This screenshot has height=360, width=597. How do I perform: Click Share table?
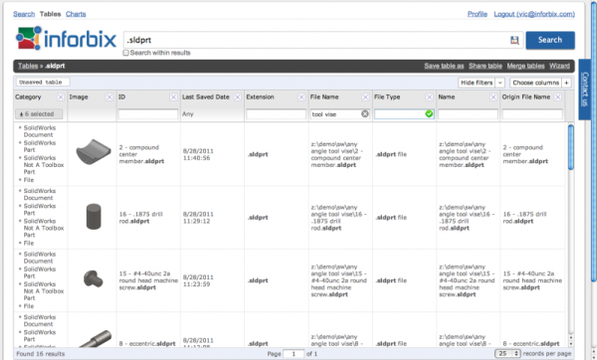coord(485,66)
